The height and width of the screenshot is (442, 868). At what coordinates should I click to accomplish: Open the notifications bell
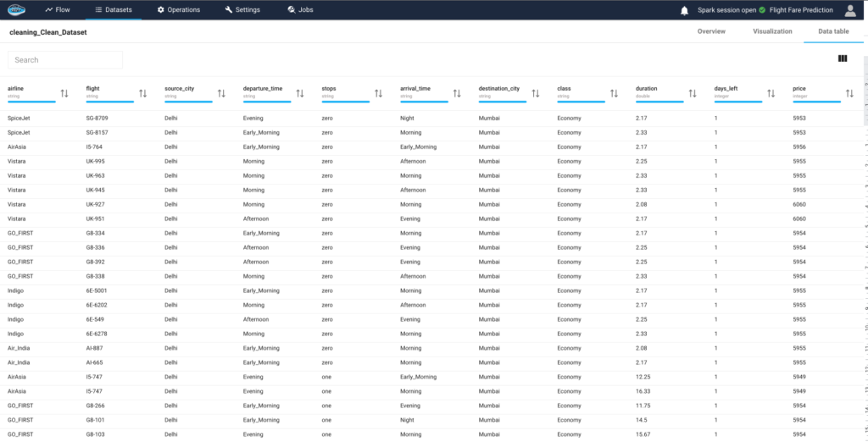685,10
